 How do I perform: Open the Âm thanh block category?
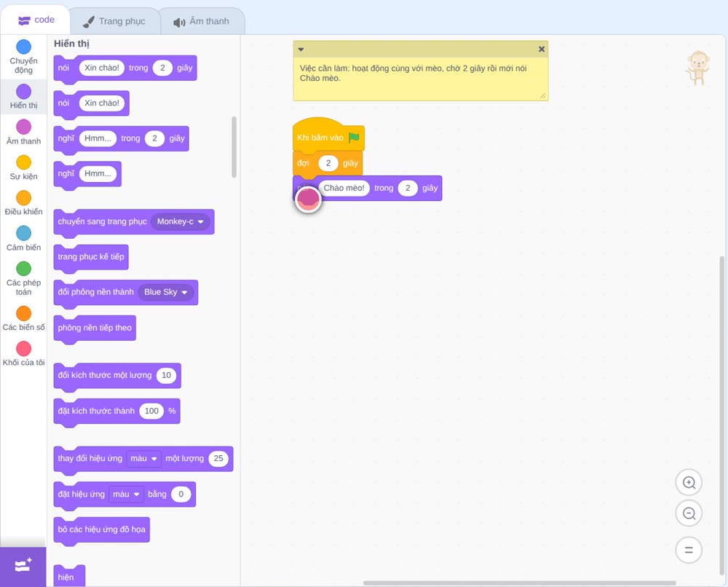tap(24, 133)
